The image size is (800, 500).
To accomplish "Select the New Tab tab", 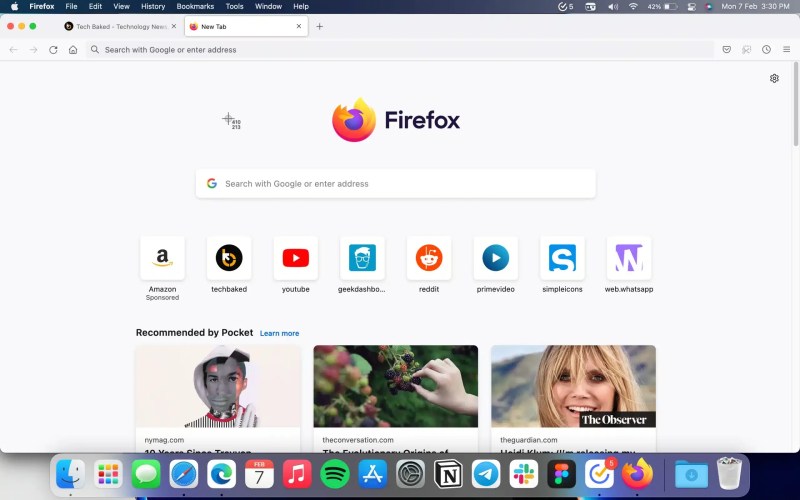I will tap(246, 26).
